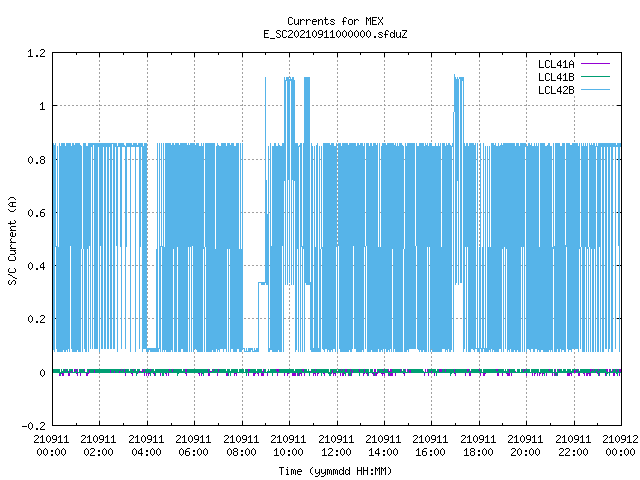The image size is (640, 480).
Task: Click the 16:00 time axis label
Action: coord(430,445)
